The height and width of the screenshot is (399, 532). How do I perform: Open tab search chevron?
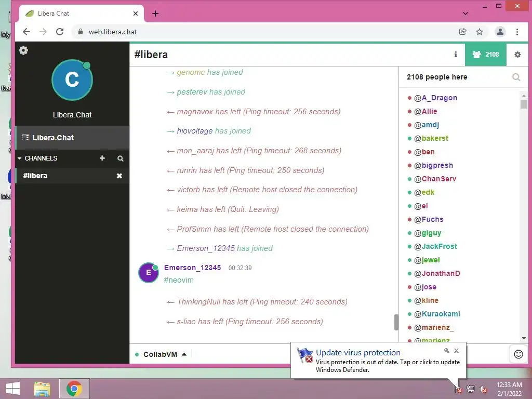(465, 14)
